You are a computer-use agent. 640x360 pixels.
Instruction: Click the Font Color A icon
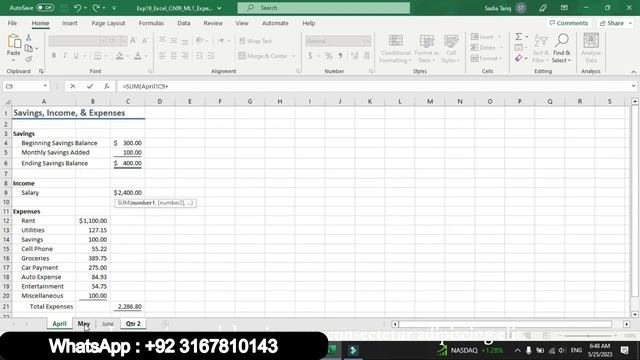[138, 56]
